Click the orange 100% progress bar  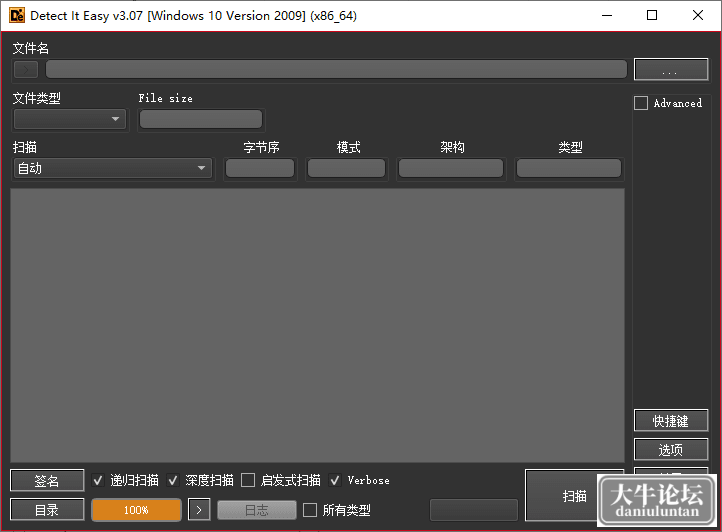tap(136, 510)
